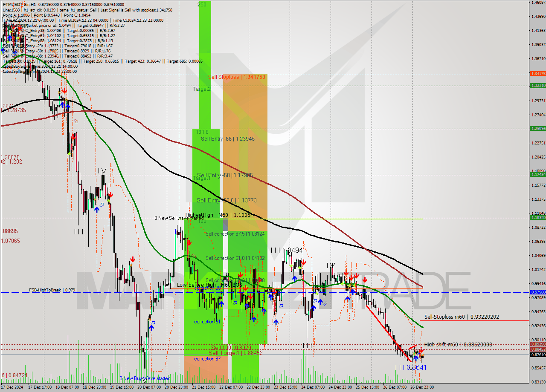
Task: Select the Sell correction 87.5 | 1.08124 label
Action: 235,234
